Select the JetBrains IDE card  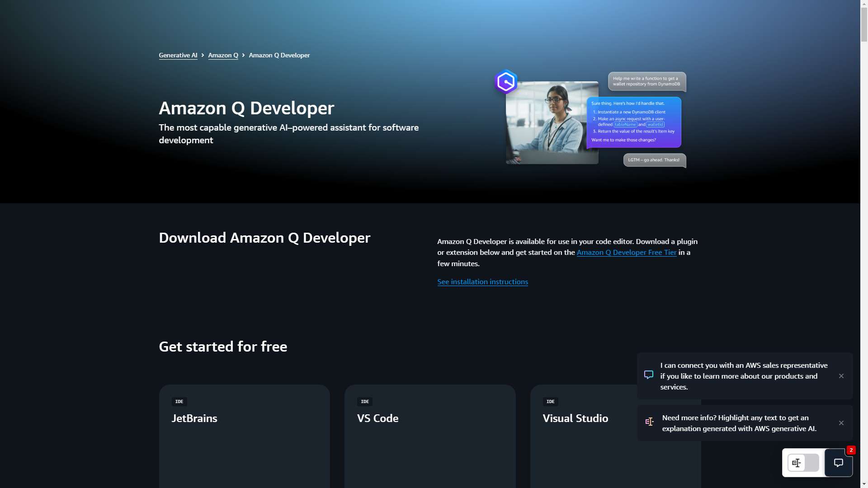(x=244, y=436)
